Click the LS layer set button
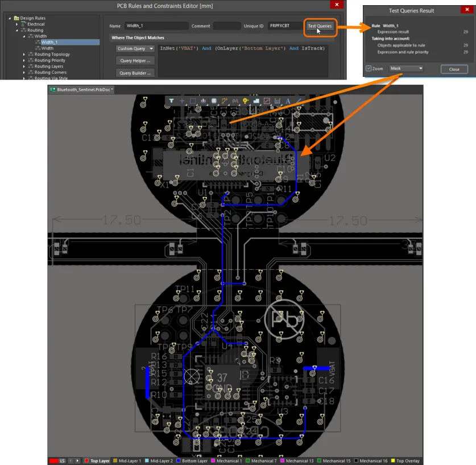The image size is (476, 465). tap(62, 461)
